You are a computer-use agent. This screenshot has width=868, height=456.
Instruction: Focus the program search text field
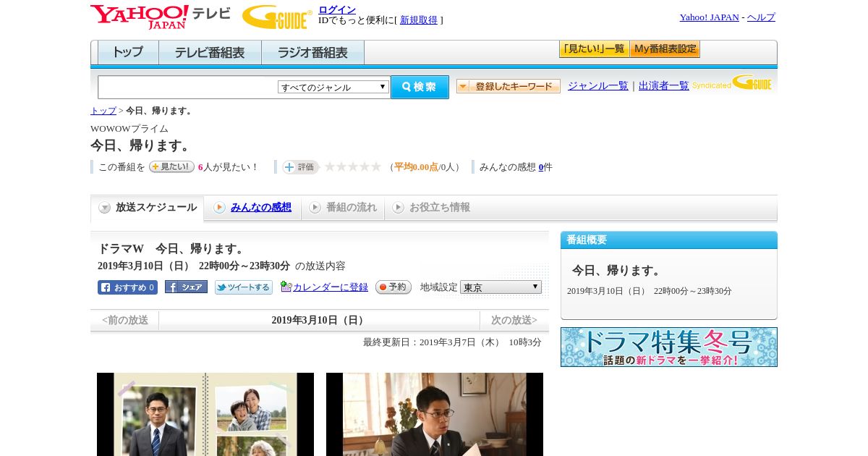click(188, 87)
